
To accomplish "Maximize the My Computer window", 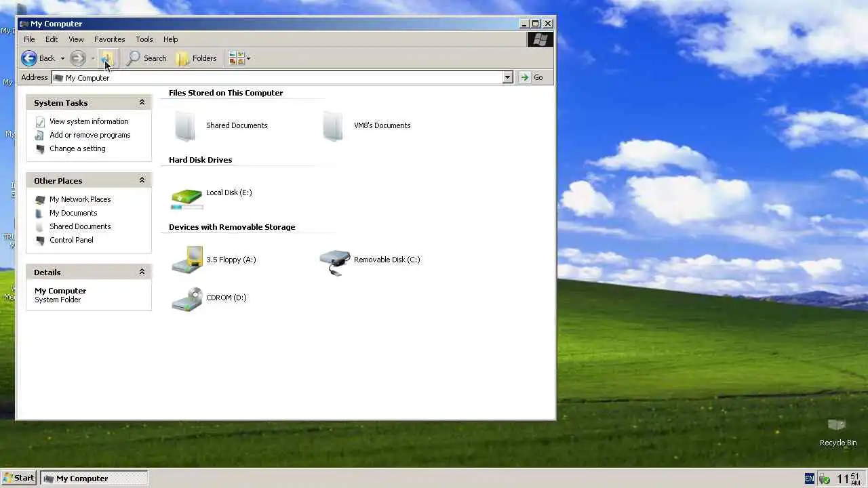I will [536, 24].
